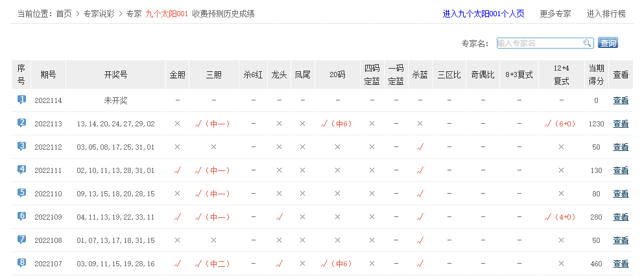
Task: Click the magnifier icon in the expert search box
Action: click(587, 43)
